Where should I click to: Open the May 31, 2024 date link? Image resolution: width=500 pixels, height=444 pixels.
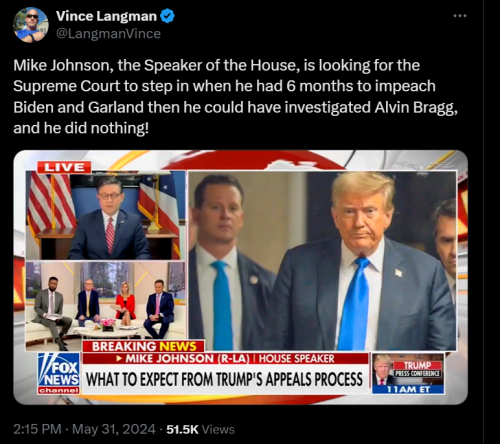114,429
